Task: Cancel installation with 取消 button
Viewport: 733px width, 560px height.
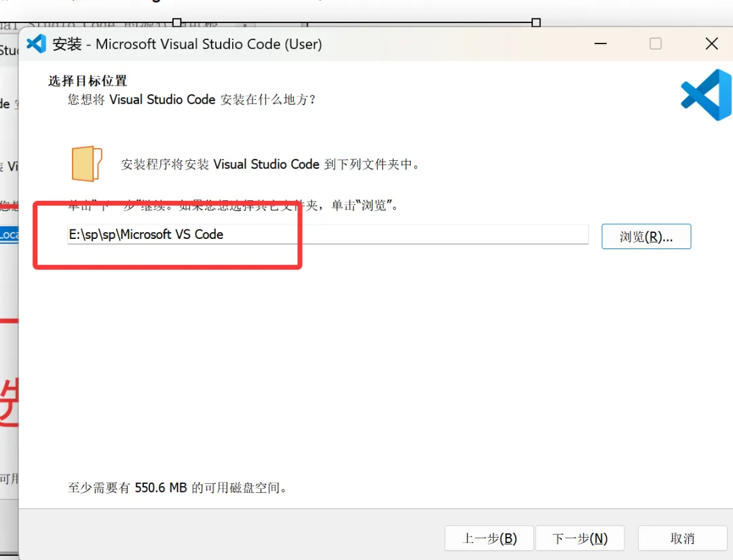Action: 683,538
